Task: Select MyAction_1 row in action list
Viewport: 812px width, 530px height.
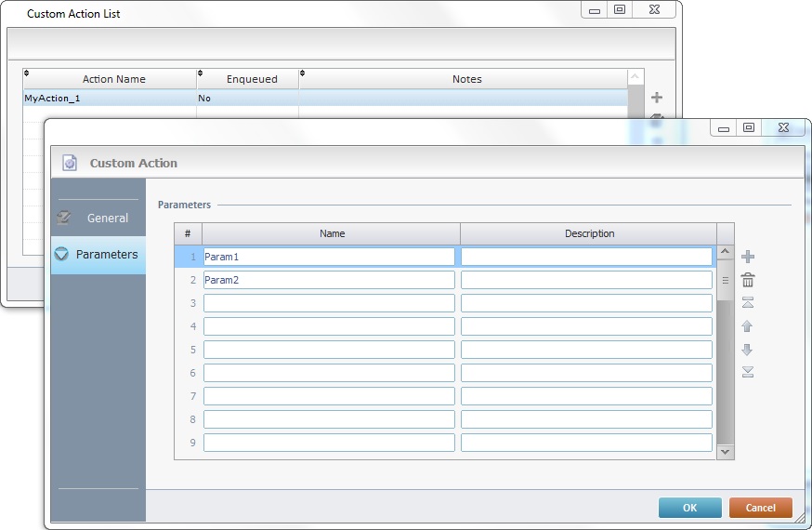Action: point(110,98)
